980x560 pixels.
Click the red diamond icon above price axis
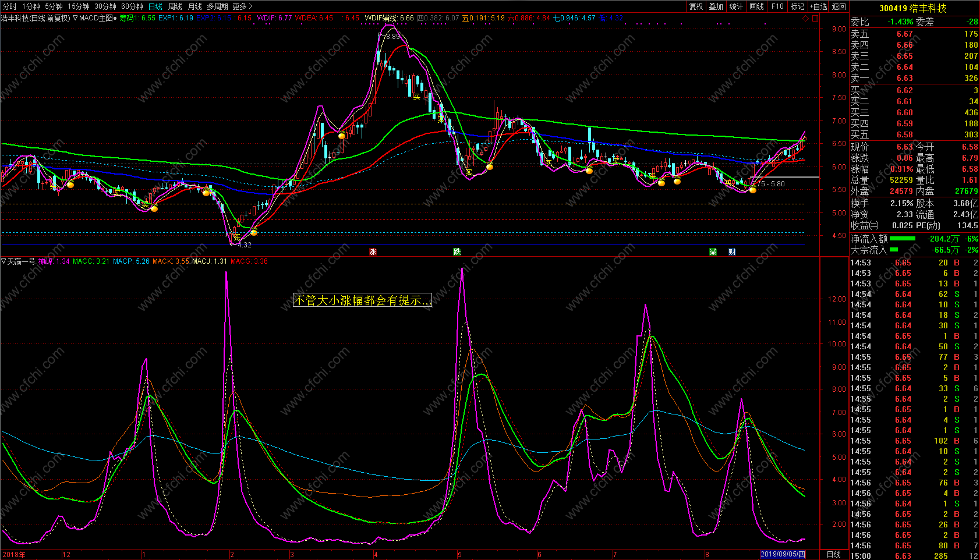(805, 18)
